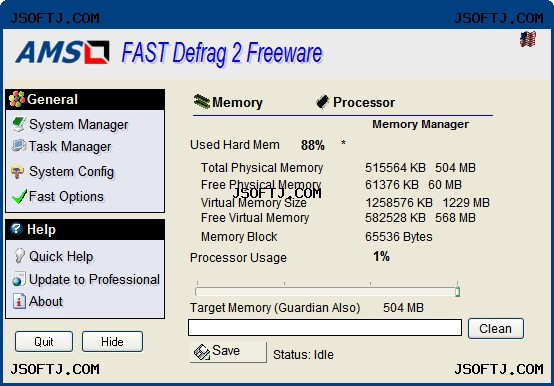
Task: Open System Manager from the General menu
Action: click(70, 124)
